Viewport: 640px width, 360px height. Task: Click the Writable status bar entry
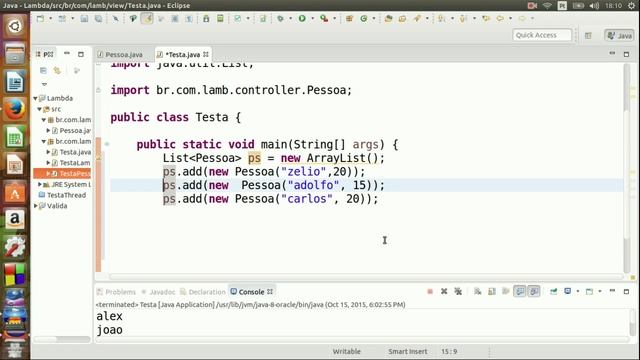click(347, 351)
